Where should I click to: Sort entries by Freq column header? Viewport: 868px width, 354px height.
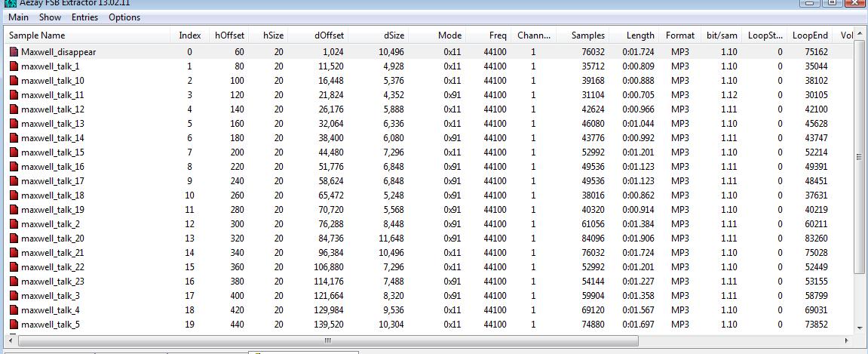[x=497, y=35]
